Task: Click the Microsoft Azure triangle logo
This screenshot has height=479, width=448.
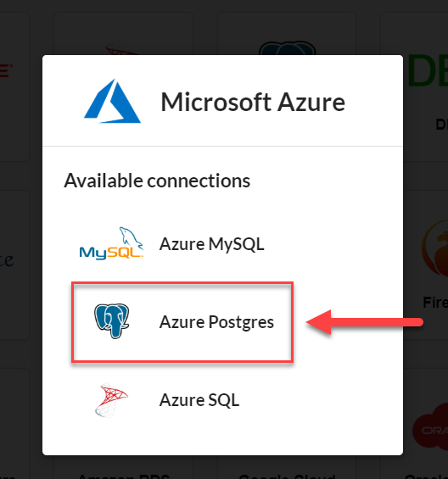Action: coord(112,101)
